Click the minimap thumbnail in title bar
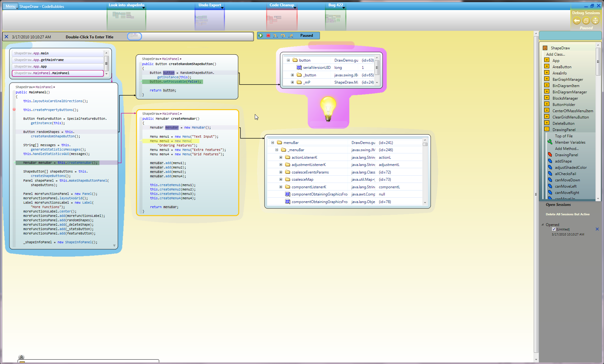The image size is (604, 364). coord(134,36)
